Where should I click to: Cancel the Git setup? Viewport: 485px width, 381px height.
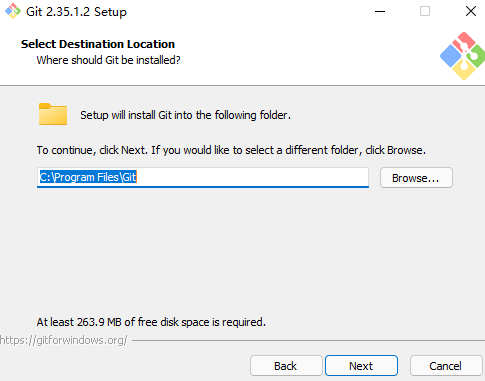click(446, 366)
